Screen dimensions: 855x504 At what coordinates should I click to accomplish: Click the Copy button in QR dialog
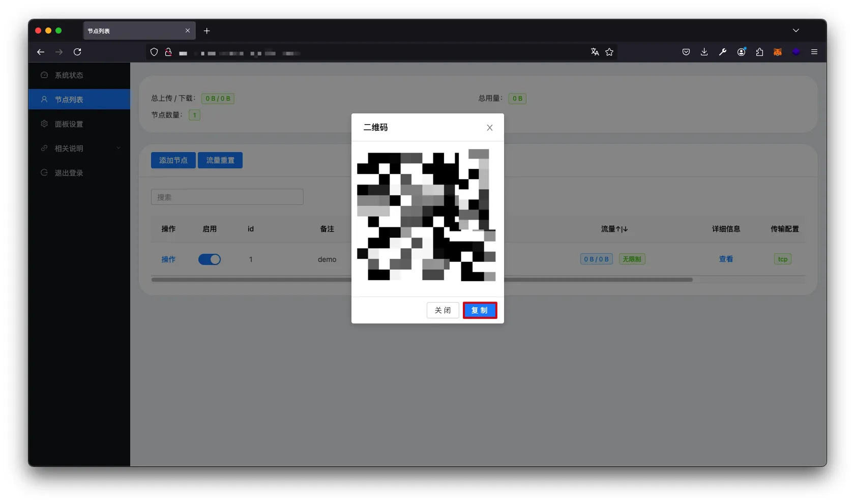tap(480, 310)
